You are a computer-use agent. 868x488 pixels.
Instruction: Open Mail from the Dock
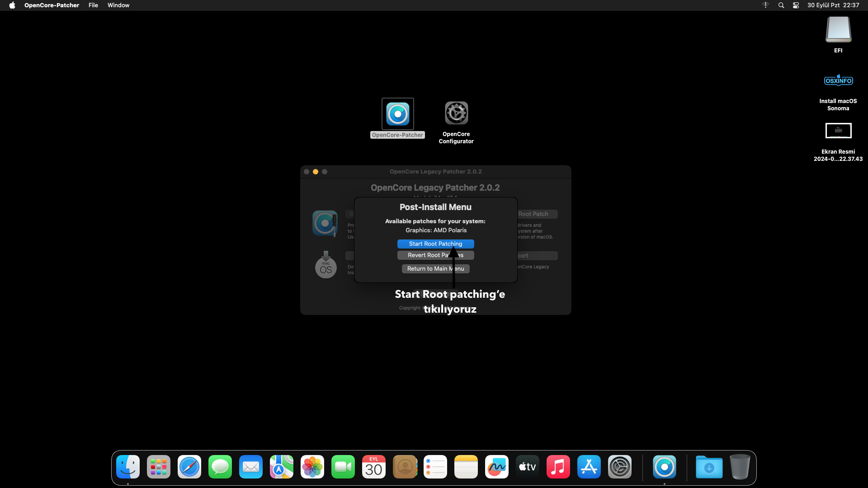pos(251,467)
